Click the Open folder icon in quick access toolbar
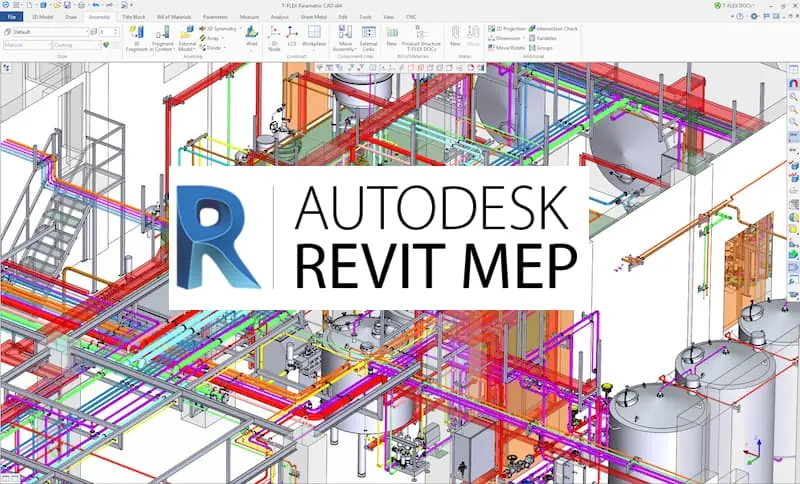This screenshot has width=800, height=484. [57, 5]
